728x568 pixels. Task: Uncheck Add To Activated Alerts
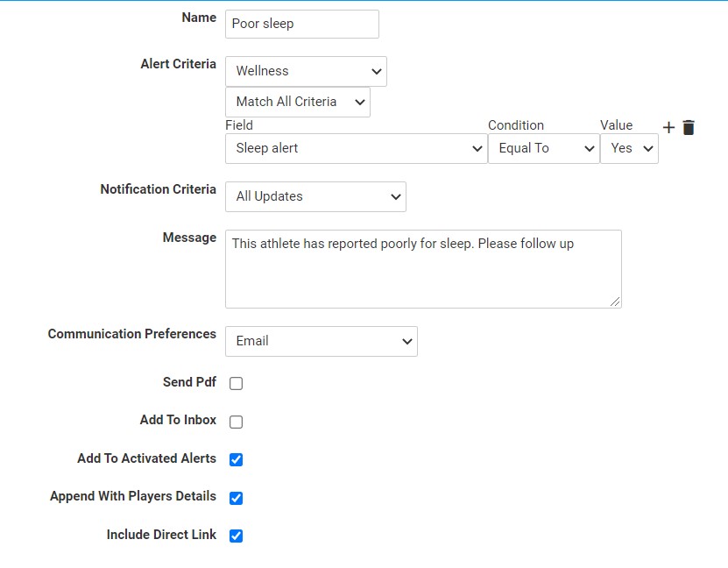236,460
